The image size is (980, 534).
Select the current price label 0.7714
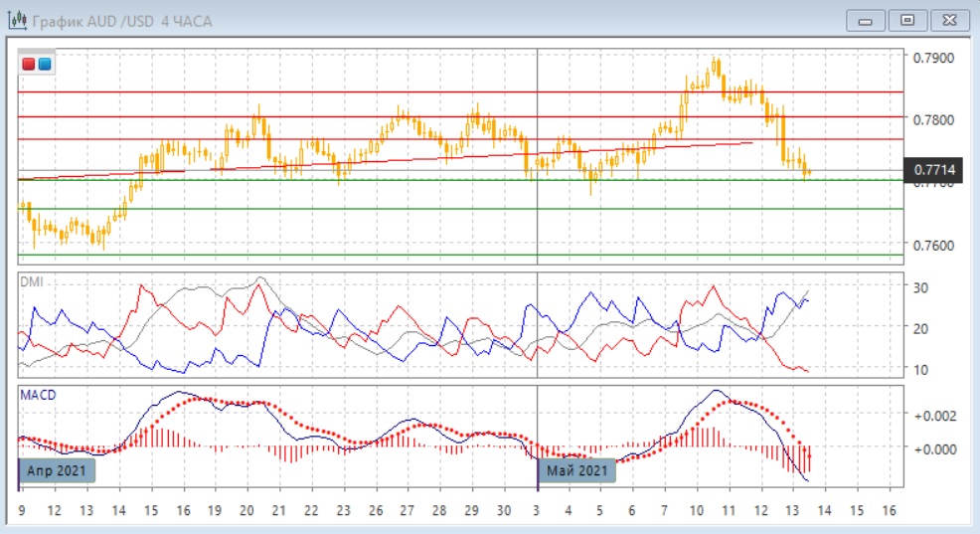point(933,171)
